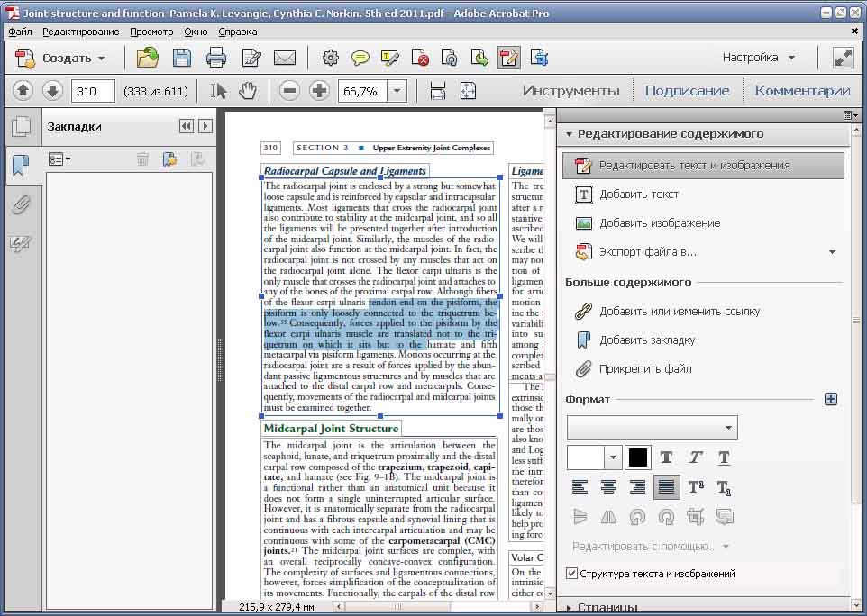Select the Hand pan tool
The image size is (867, 616).
(248, 91)
